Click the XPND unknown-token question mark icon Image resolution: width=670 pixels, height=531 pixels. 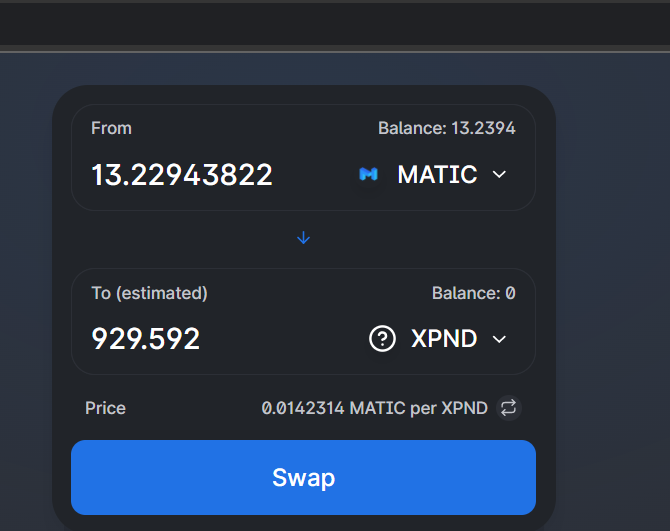[382, 339]
